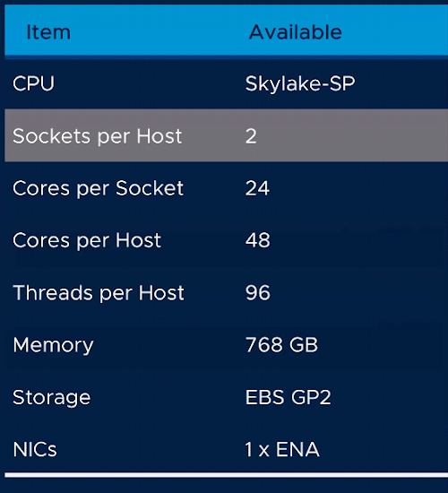Select the NICs row label
Screen dimensions: 448x493
(35, 450)
